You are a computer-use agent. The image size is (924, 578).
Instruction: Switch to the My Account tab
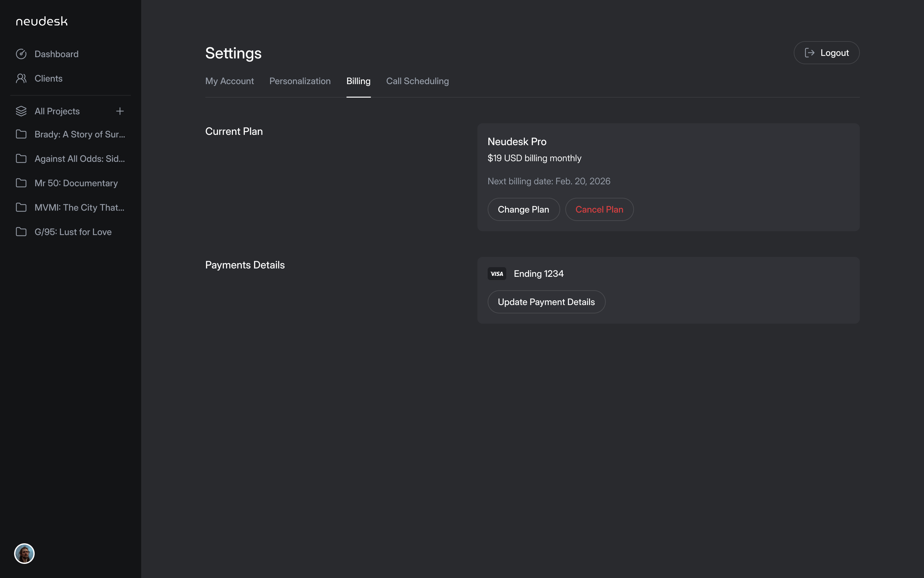pos(229,81)
